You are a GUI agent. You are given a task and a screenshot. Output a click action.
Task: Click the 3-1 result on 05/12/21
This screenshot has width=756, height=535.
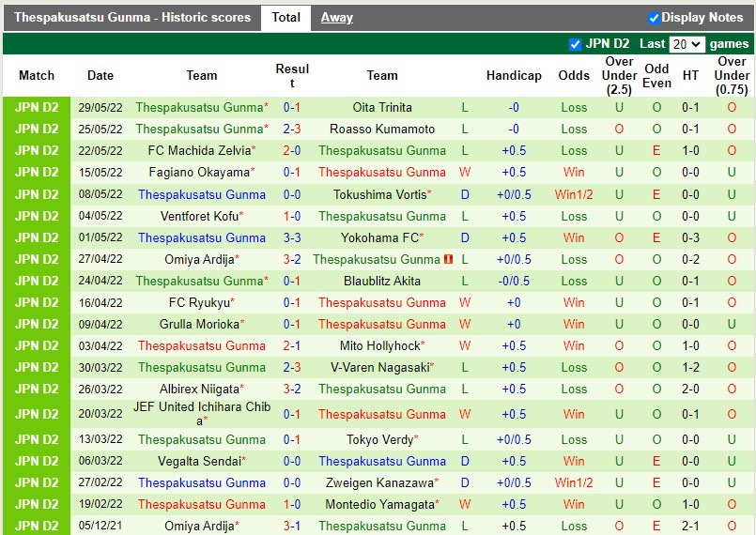pyautogui.click(x=292, y=527)
